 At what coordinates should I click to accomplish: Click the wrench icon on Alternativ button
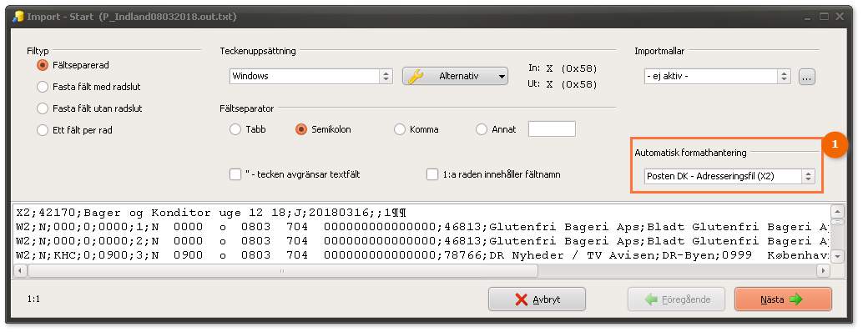point(416,77)
